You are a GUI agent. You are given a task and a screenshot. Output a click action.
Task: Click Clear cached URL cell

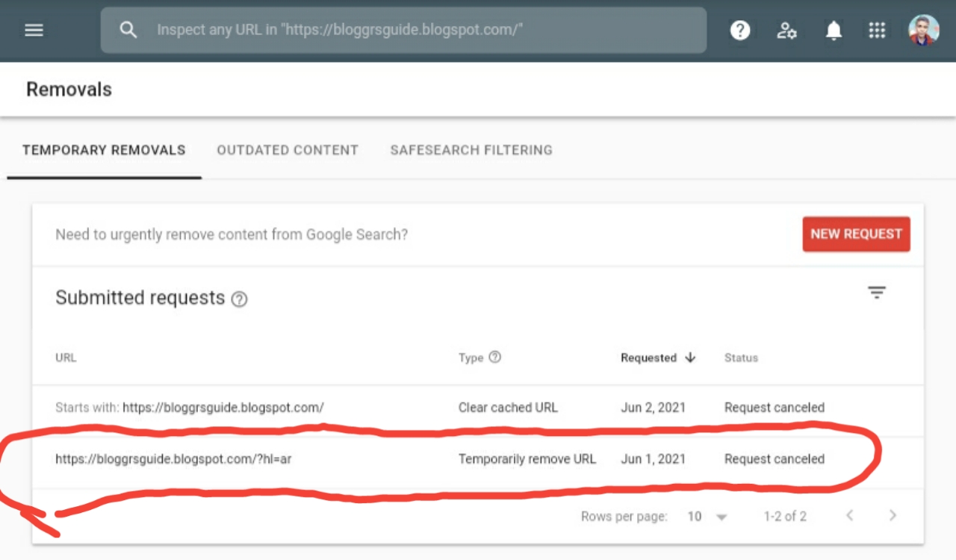(x=508, y=408)
